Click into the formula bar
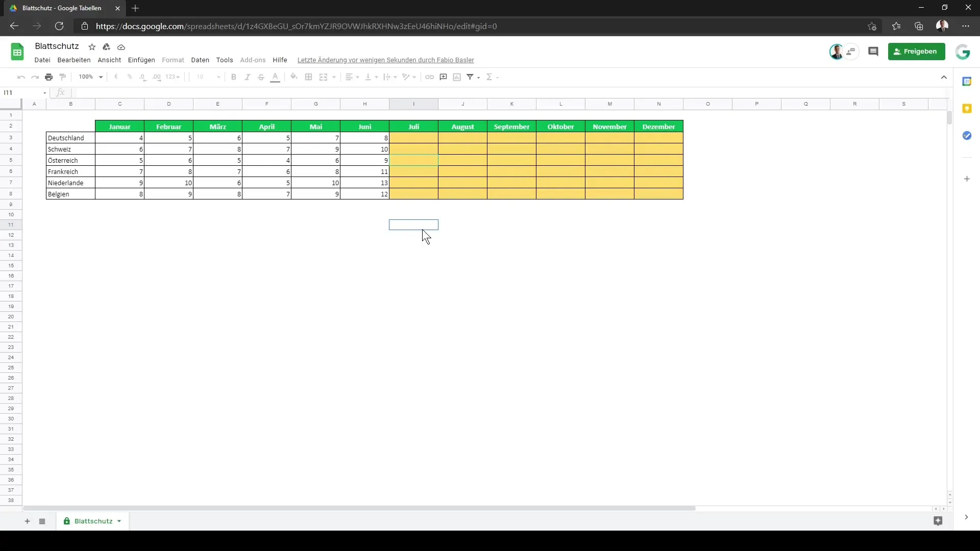Image resolution: width=980 pixels, height=551 pixels. click(510, 93)
